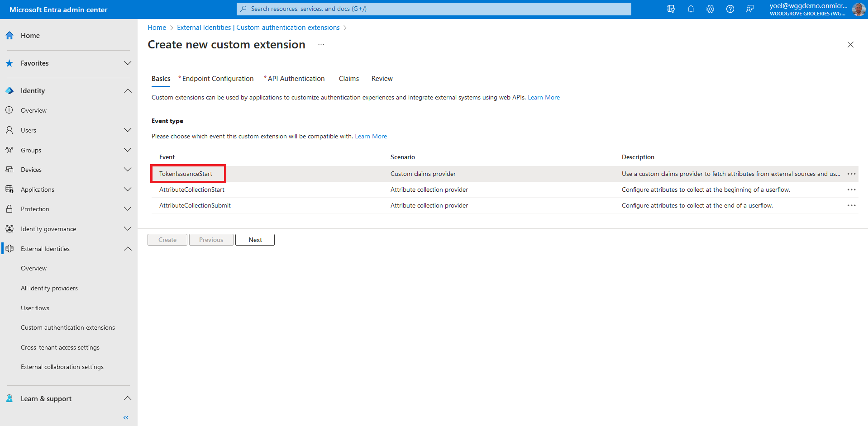Expand the Applications menu section

click(128, 189)
